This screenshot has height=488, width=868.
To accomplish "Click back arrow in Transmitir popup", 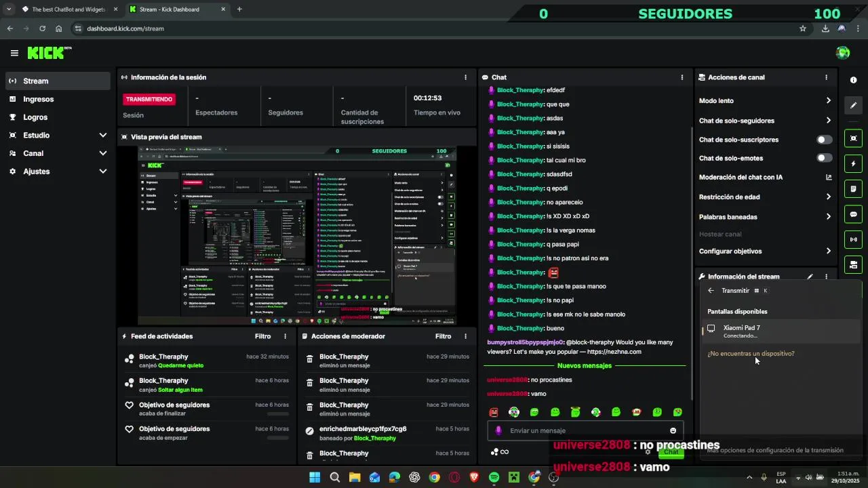I will 711,291.
